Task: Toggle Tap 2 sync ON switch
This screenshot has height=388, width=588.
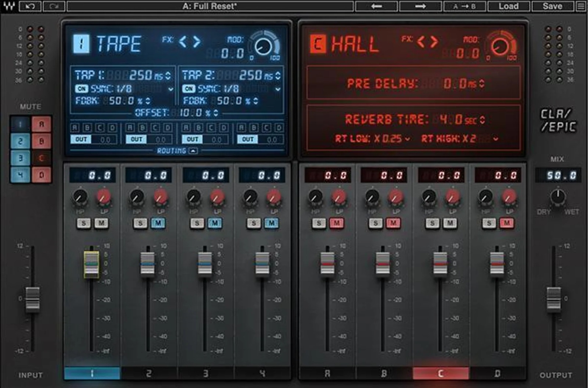Action: [x=189, y=89]
